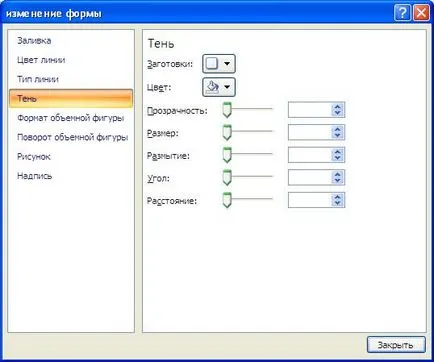This screenshot has height=362, width=434.
Task: Increase Прозрачность with the up spinner arrow
Action: [337, 107]
